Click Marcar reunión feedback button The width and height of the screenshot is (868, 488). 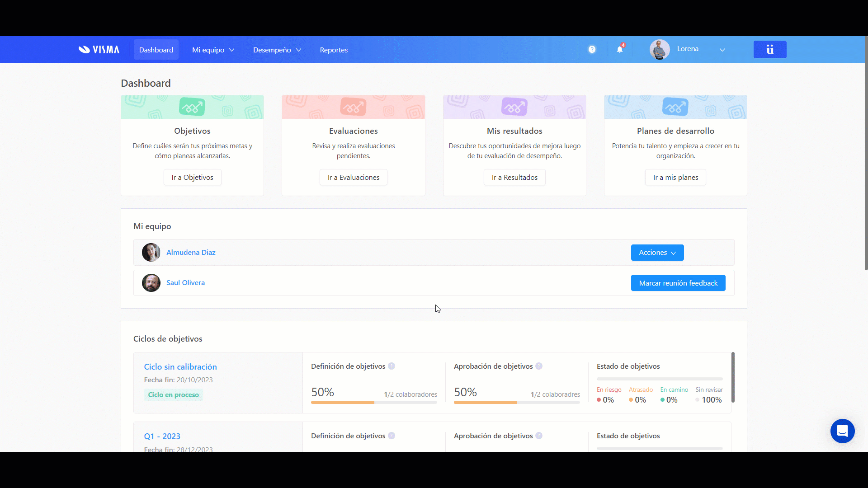coord(678,283)
